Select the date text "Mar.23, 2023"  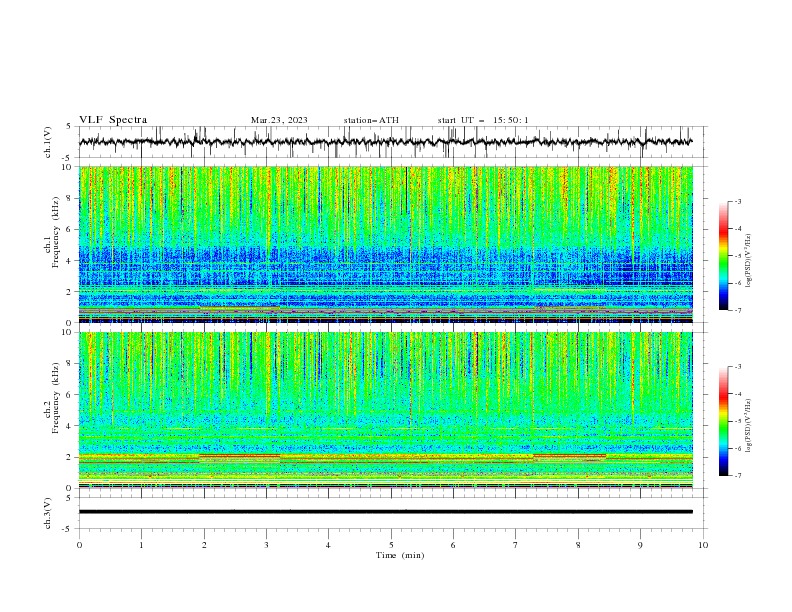279,120
